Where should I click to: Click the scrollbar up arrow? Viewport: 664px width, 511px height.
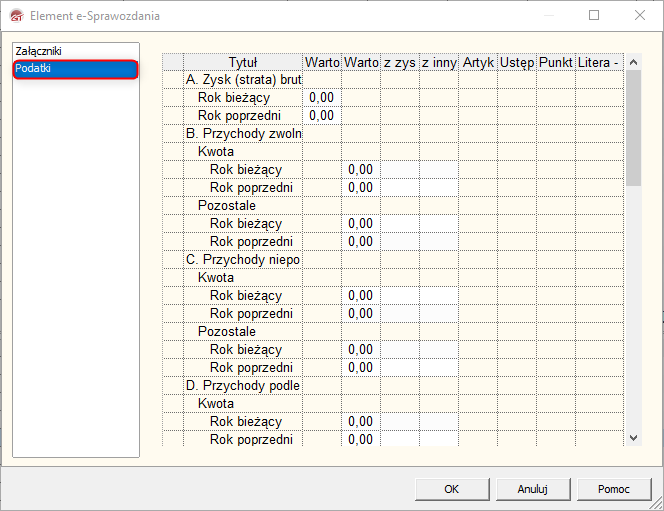coord(634,62)
